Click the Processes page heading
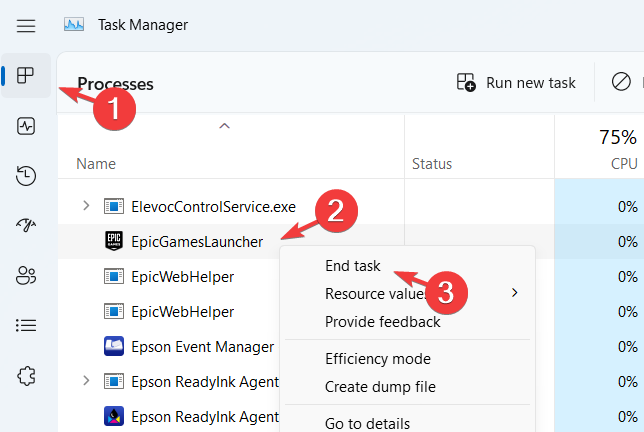Screen dimensions: 644x432 [115, 84]
